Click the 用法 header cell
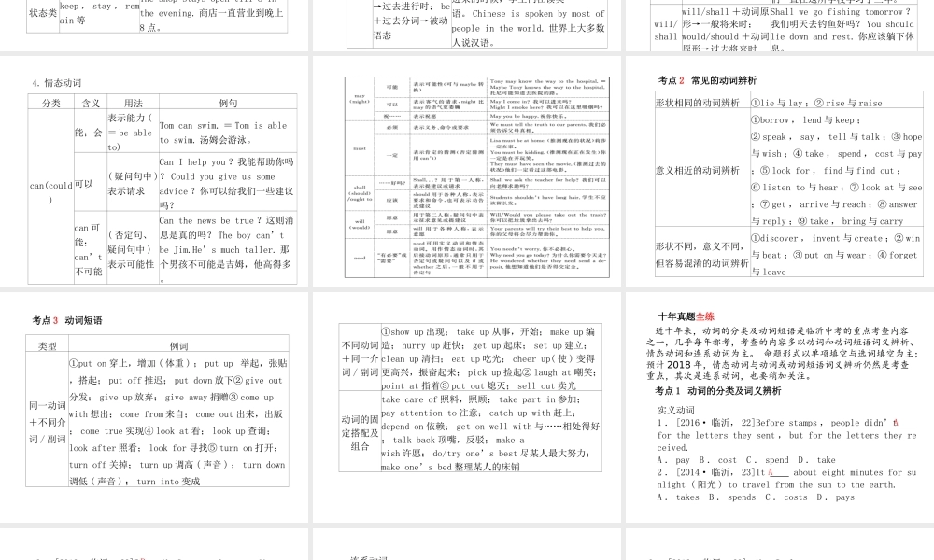This screenshot has width=934, height=560. pos(133,103)
